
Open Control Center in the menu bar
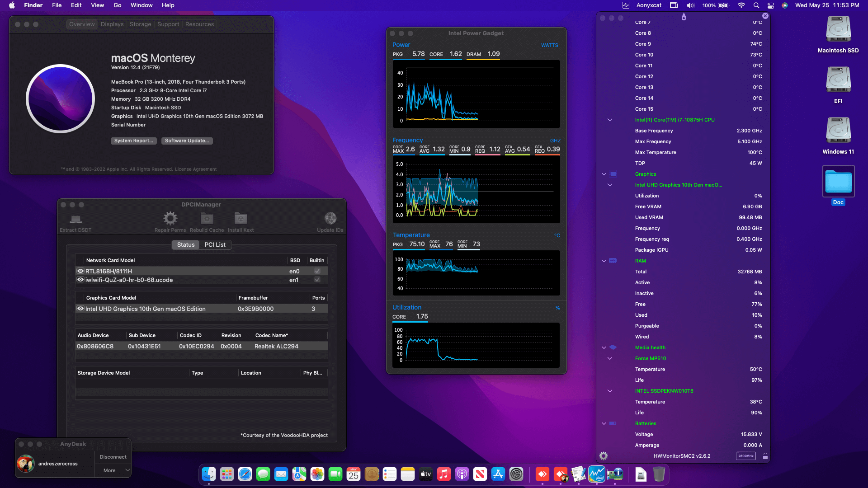(771, 5)
